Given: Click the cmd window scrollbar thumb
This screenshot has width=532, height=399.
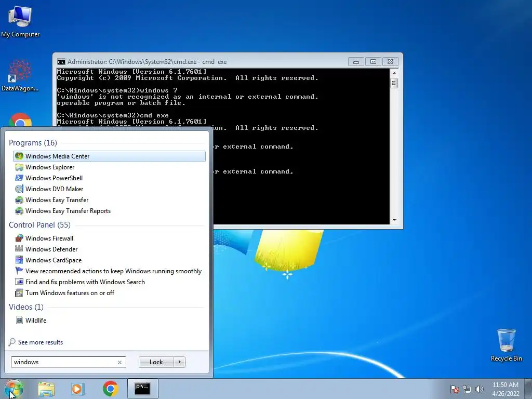Looking at the screenshot, I should [x=394, y=83].
